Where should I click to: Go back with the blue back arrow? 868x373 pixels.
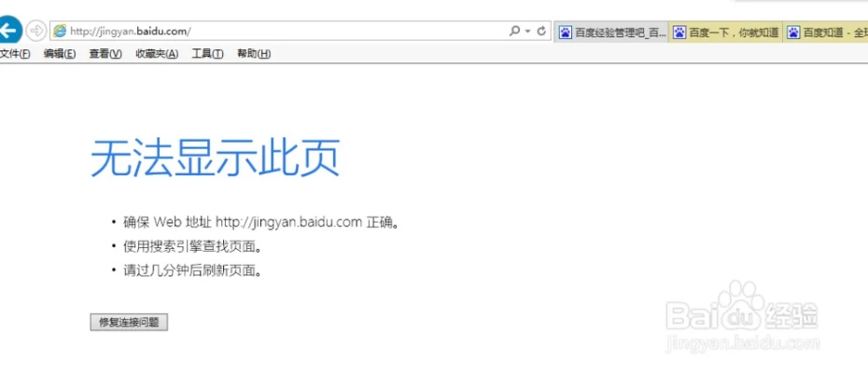[8, 31]
